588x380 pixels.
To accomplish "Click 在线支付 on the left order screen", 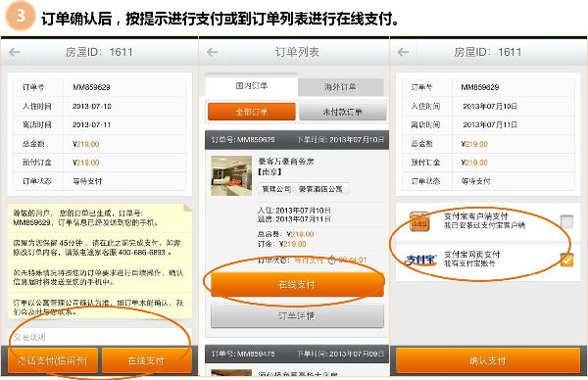I will [146, 360].
